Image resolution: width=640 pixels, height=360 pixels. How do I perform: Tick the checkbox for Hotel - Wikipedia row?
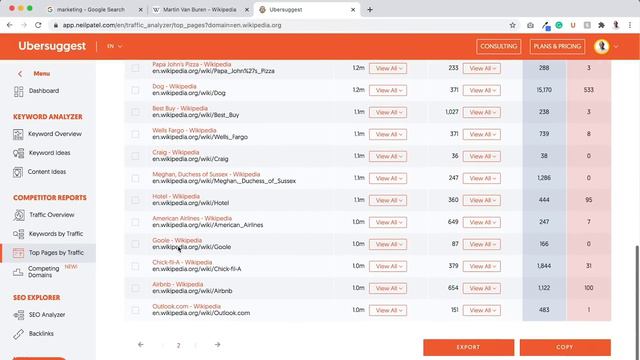[x=135, y=200]
